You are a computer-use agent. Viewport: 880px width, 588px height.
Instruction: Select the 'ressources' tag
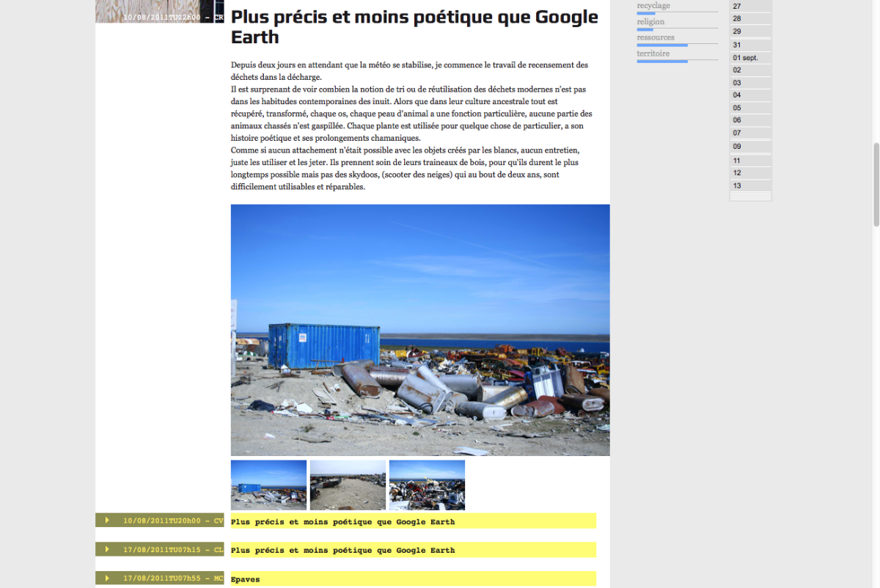point(656,37)
